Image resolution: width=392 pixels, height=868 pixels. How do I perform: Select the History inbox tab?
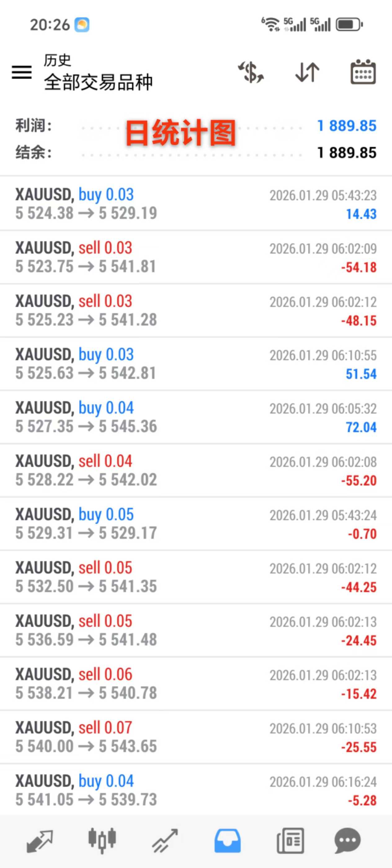pos(228,841)
